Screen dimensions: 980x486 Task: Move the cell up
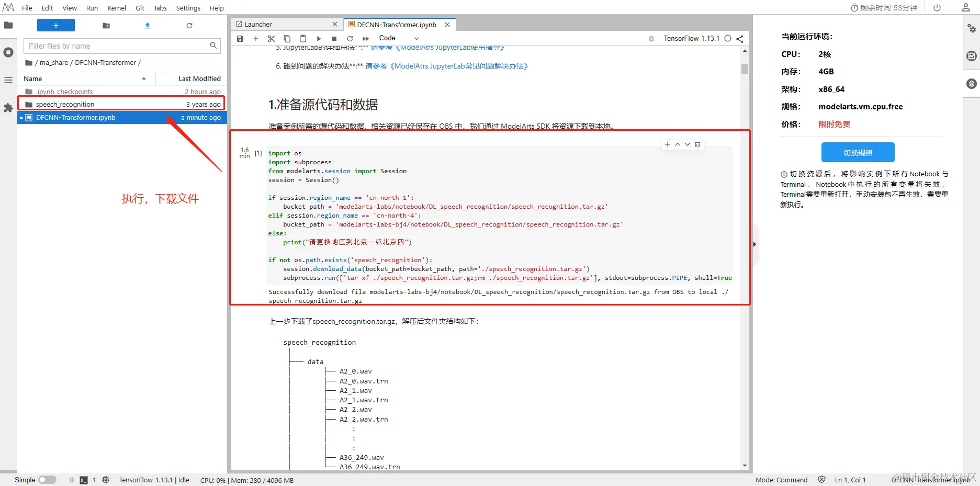tap(678, 144)
